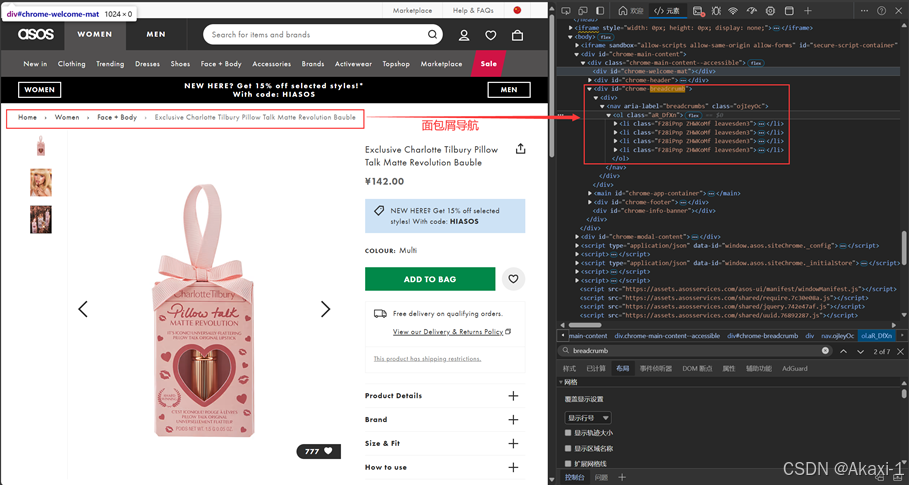Click the Home breadcrumb link

coord(27,117)
